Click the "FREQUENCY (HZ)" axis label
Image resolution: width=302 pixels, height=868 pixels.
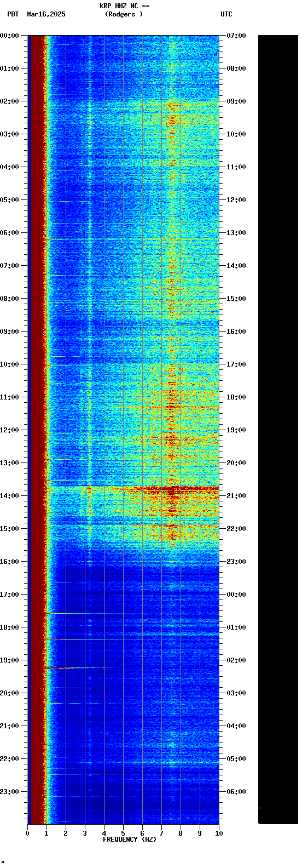(130, 840)
